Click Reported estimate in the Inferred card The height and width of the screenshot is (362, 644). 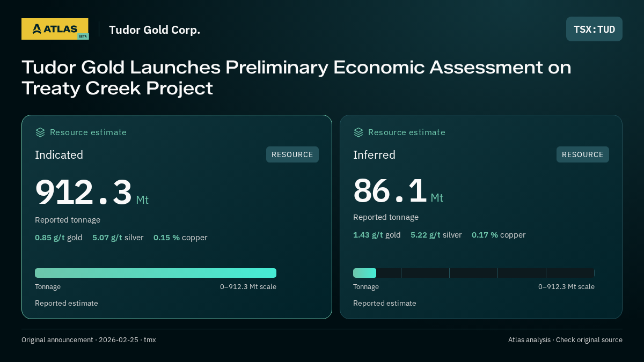click(x=385, y=304)
